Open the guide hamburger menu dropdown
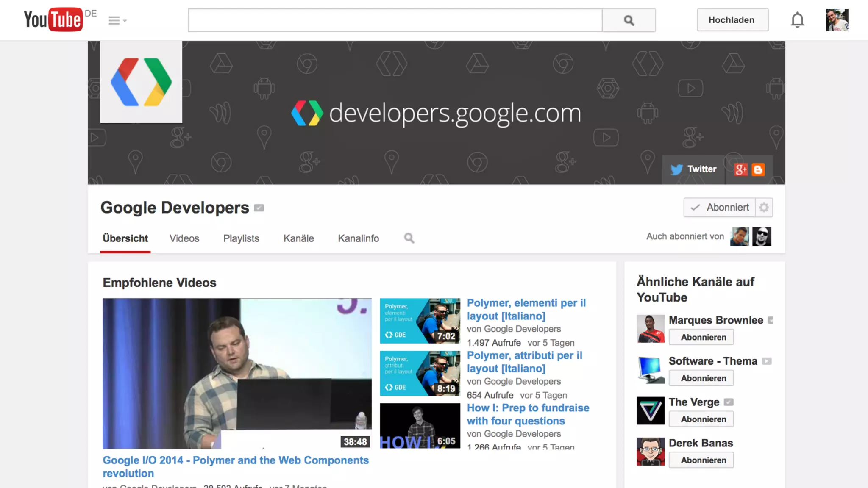868x488 pixels. click(117, 20)
